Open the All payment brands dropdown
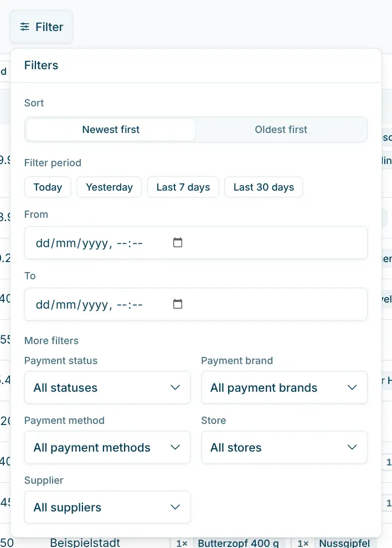The image size is (392, 548). coord(285,387)
